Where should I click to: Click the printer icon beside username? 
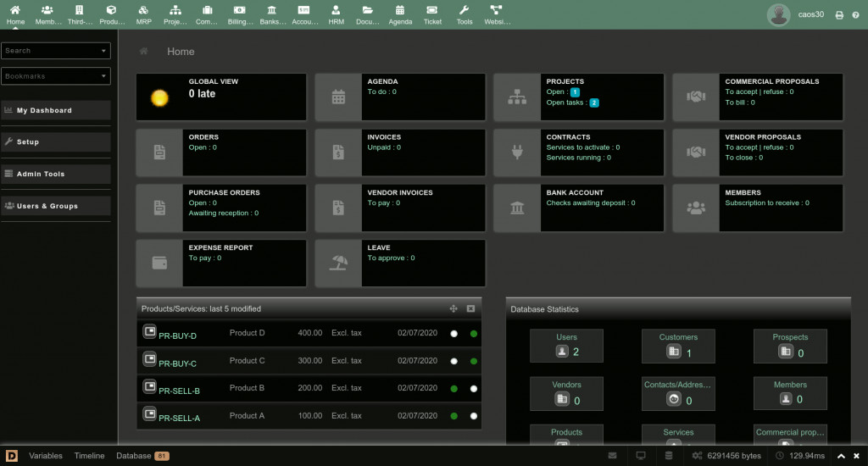tap(839, 15)
